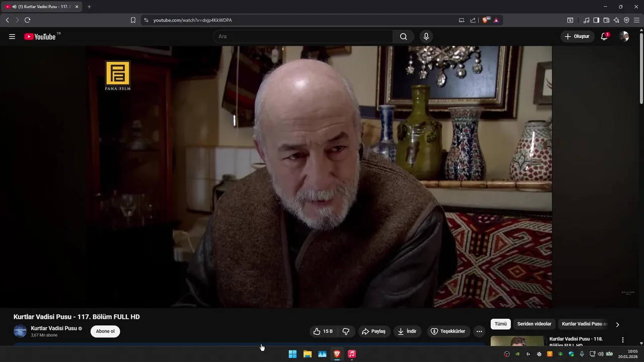Screen dimensions: 644x362
Task: Go back in the browser
Action: click(x=7, y=20)
